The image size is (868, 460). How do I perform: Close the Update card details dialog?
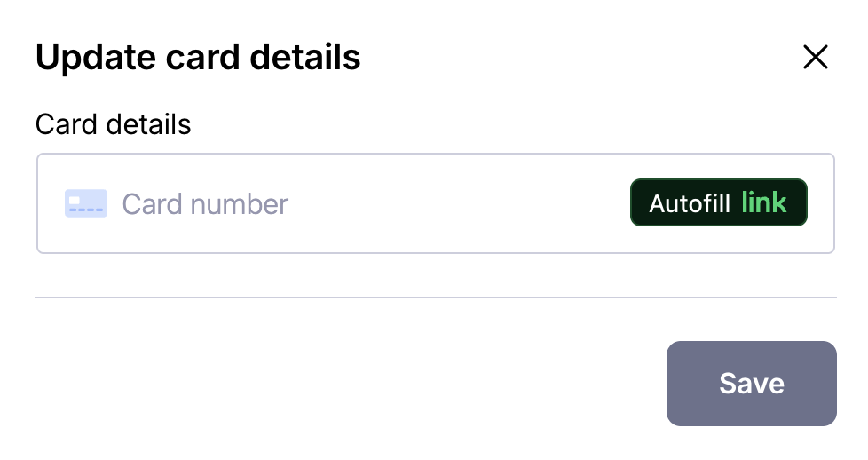815,58
